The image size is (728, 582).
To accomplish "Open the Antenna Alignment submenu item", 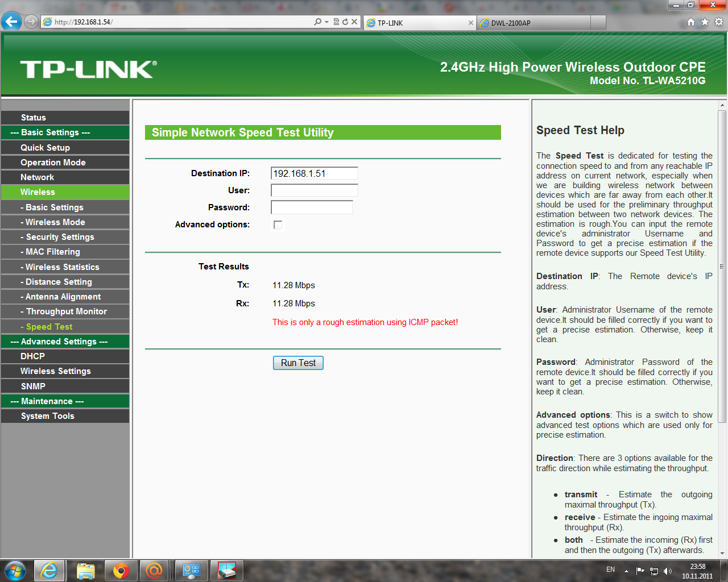I will coord(65,297).
